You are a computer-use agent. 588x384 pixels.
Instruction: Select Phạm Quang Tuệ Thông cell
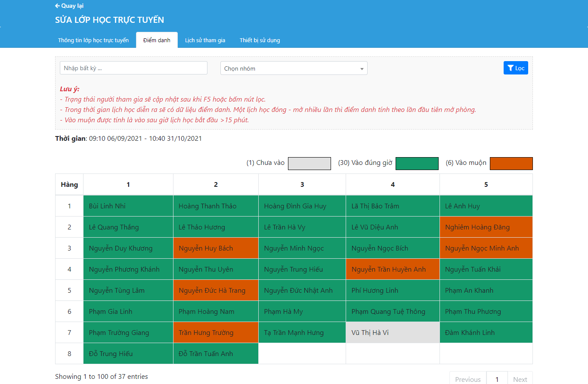pyautogui.click(x=393, y=312)
